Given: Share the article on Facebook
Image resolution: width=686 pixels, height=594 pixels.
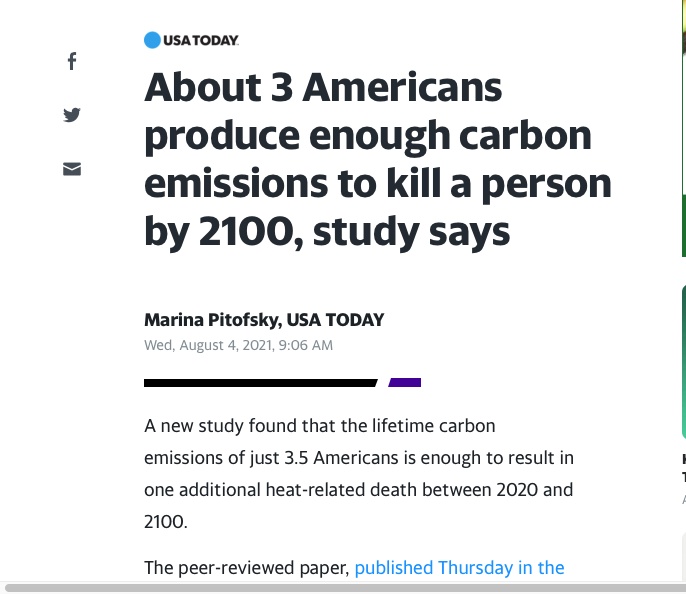Looking at the screenshot, I should click(72, 61).
